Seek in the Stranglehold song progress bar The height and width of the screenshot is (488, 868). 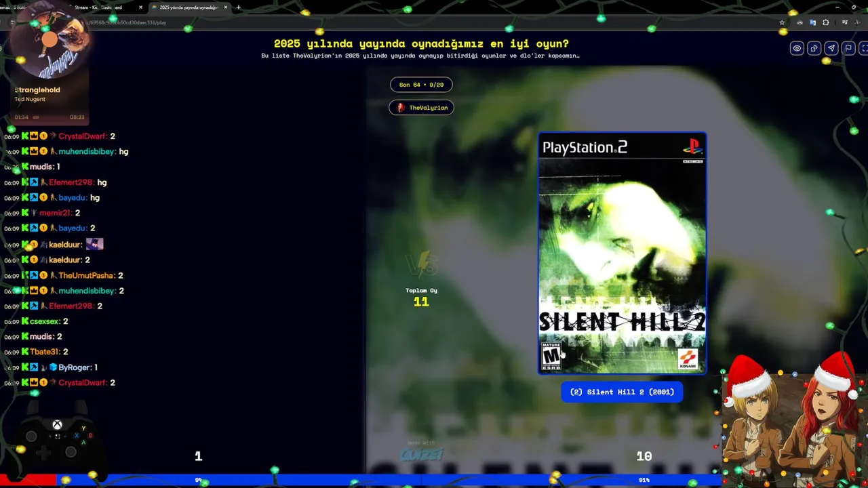tap(49, 117)
